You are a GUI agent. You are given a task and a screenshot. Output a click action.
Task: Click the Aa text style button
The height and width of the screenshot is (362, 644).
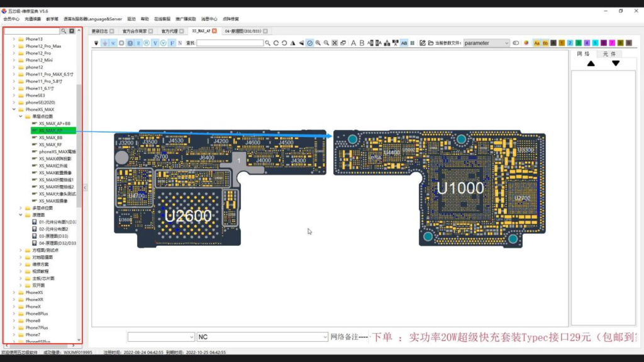[x=537, y=43]
